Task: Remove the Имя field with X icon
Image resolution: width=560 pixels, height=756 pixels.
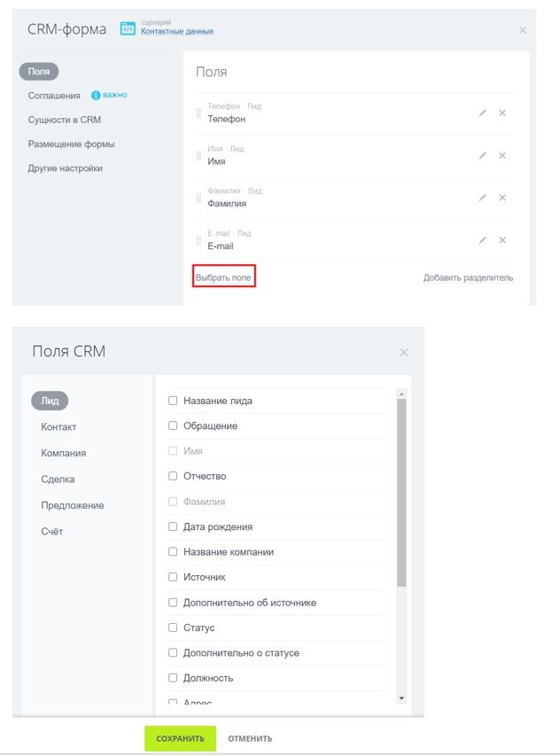Action: tap(502, 155)
